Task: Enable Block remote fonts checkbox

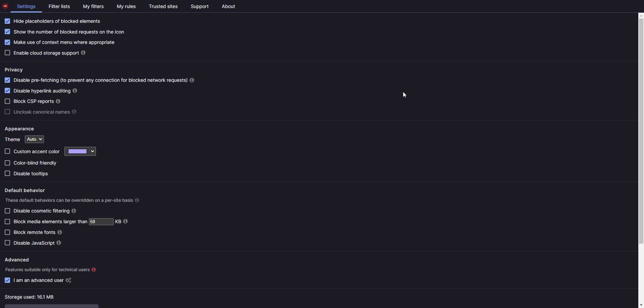Action: pos(7,232)
